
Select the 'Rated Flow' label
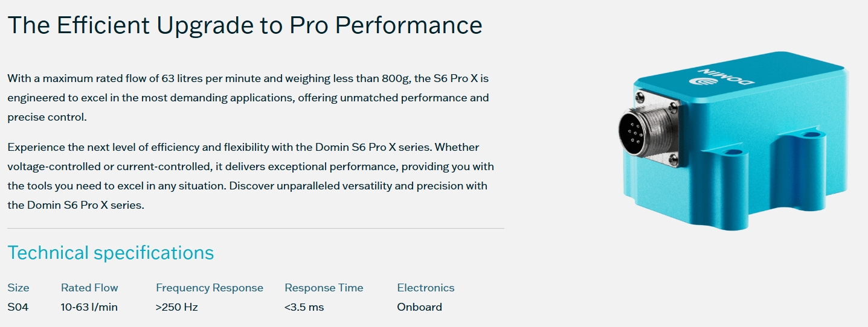tap(89, 288)
